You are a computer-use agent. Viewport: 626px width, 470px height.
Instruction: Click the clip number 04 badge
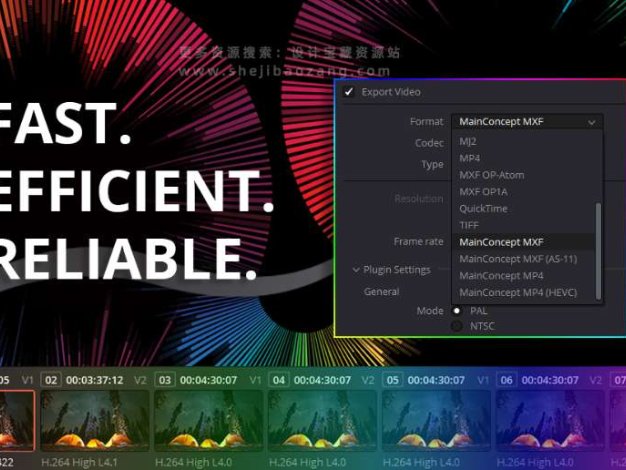point(279,380)
